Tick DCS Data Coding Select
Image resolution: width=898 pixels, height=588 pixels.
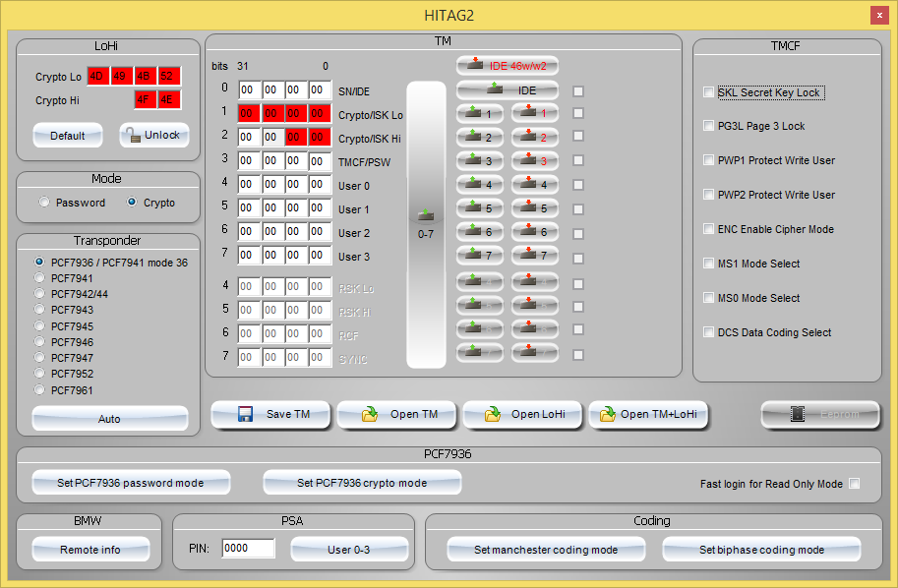click(708, 331)
